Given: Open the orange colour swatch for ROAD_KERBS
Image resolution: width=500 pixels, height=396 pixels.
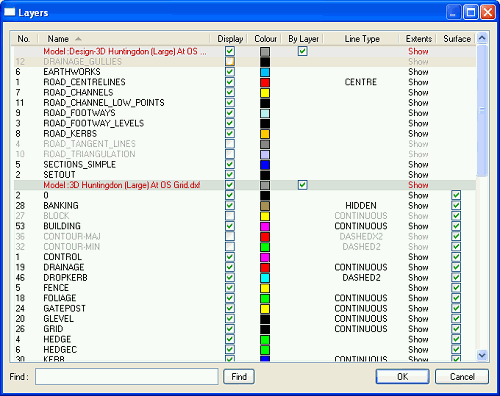Looking at the screenshot, I should (265, 134).
